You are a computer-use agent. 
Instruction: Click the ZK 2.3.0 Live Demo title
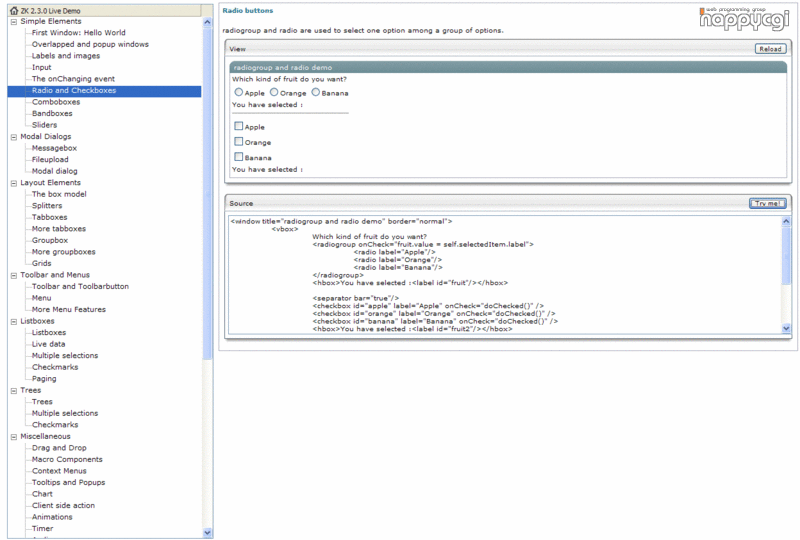pyautogui.click(x=51, y=11)
